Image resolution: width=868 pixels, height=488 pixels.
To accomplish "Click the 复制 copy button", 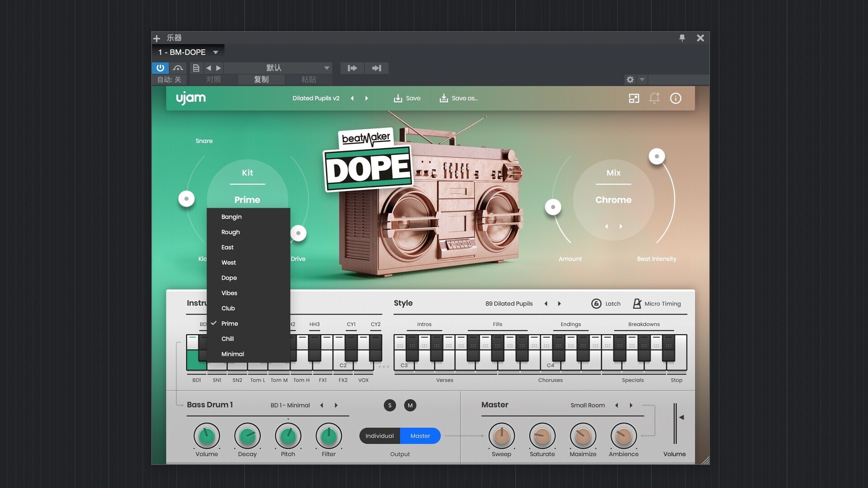I will [x=261, y=80].
